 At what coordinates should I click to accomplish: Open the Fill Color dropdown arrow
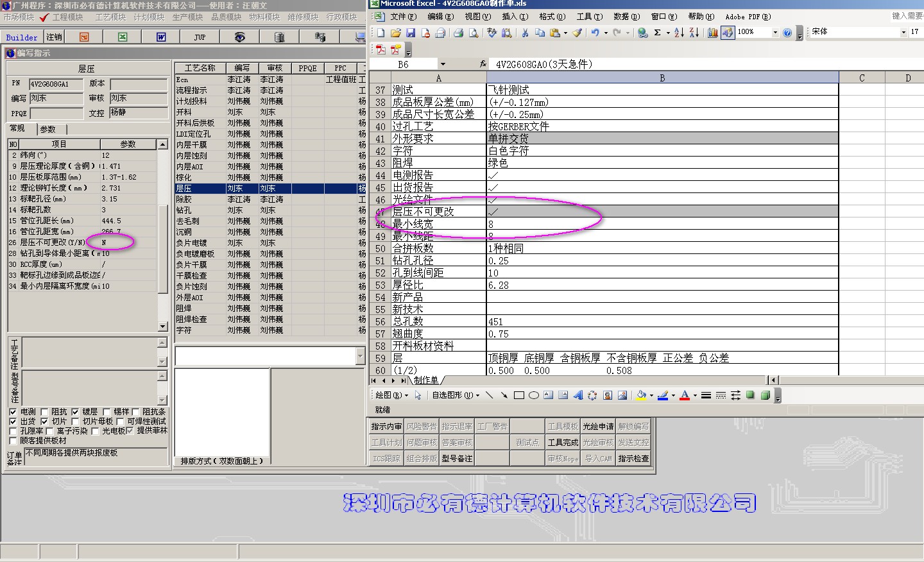pyautogui.click(x=651, y=395)
